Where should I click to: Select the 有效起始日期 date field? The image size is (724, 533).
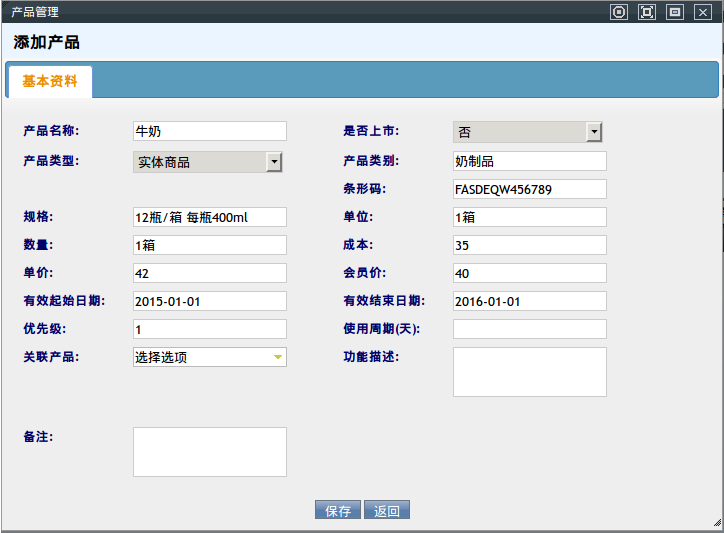pos(210,301)
